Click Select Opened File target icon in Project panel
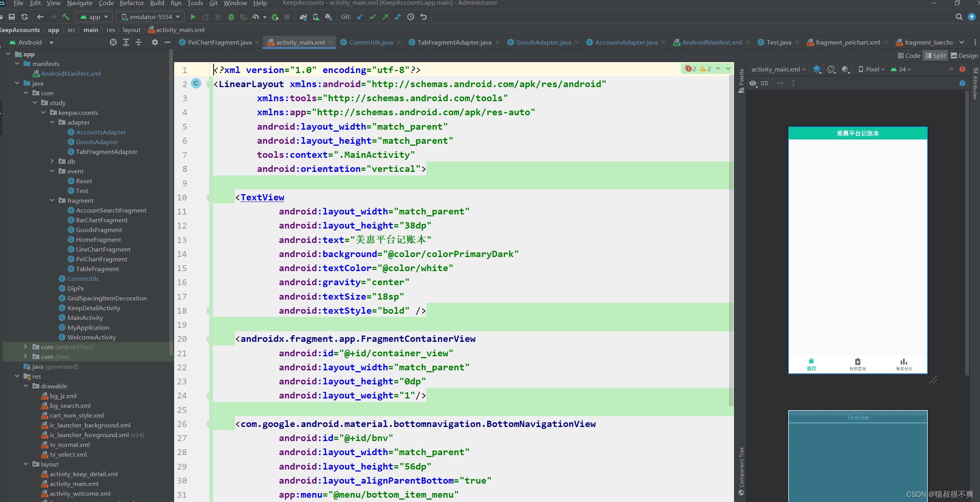This screenshot has height=502, width=980. coord(113,42)
